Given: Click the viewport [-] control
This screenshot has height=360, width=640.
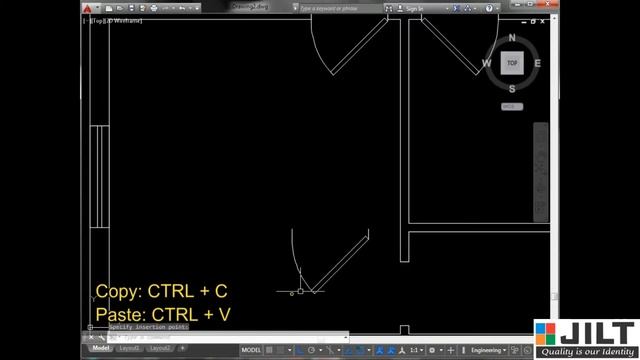Looking at the screenshot, I should coord(86,20).
